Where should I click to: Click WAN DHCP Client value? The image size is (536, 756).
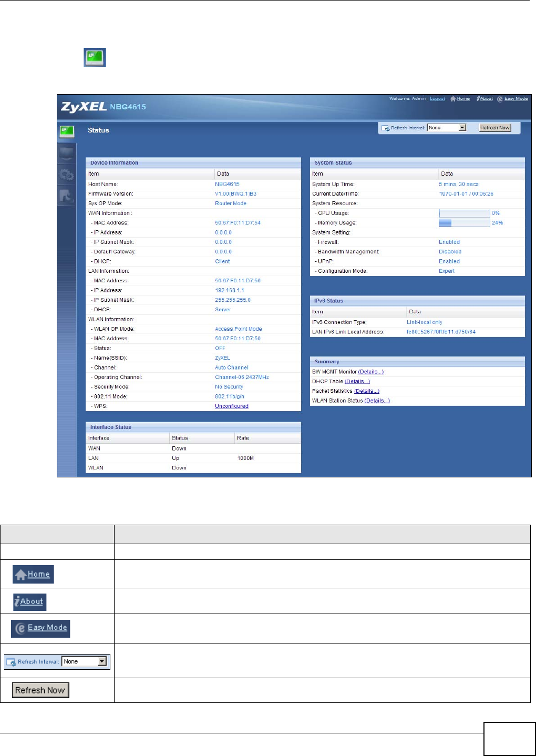pos(222,261)
